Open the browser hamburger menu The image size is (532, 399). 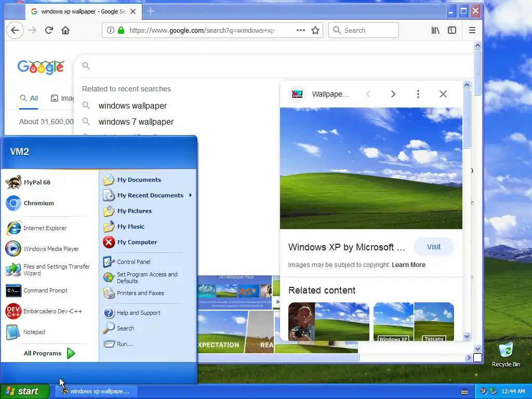coord(472,30)
